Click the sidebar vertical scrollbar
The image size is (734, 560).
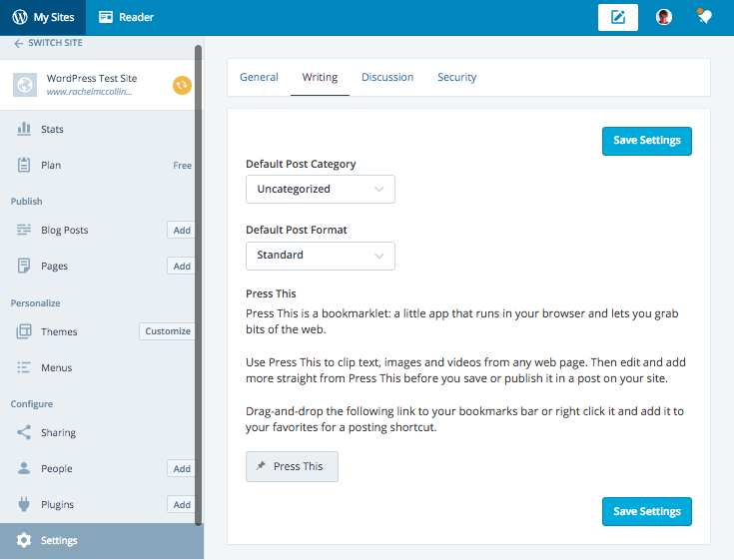(x=199, y=280)
